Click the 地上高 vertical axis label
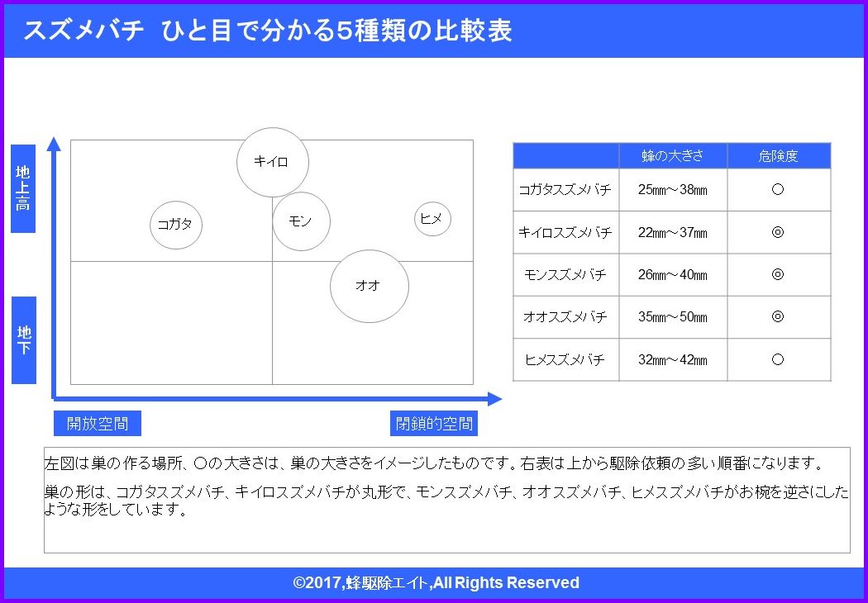This screenshot has height=603, width=868. click(x=24, y=188)
